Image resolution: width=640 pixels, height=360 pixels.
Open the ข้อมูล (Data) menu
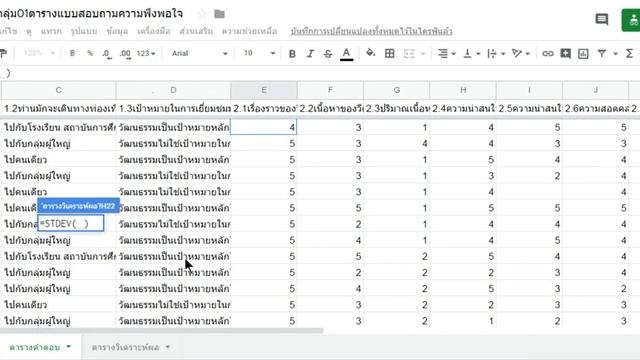coord(117,31)
